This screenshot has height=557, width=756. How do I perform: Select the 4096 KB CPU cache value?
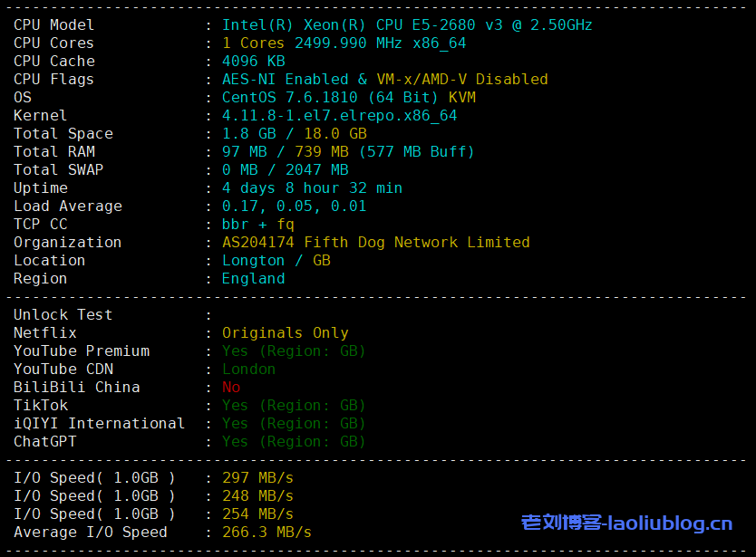253,62
